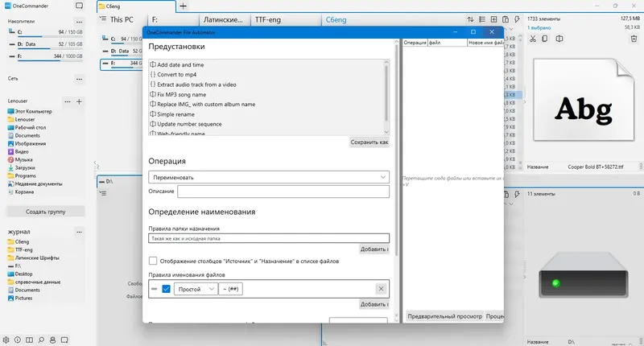
Task: Click This PC in the path bar
Action: coord(122,19)
